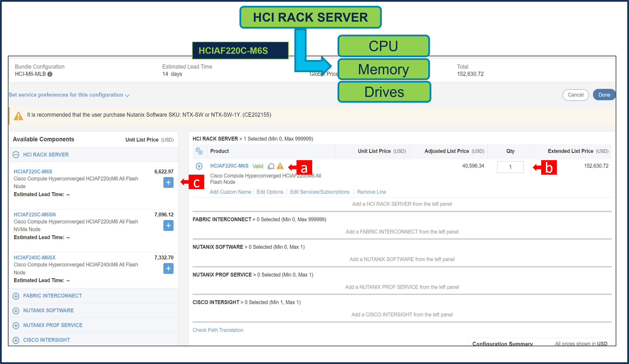Open Edit Services/Subscriptions link

click(320, 192)
